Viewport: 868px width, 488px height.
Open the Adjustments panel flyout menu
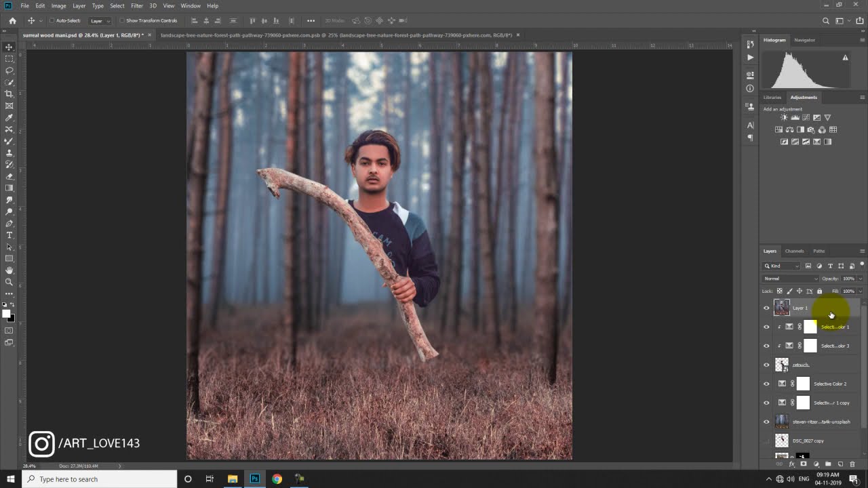click(862, 98)
